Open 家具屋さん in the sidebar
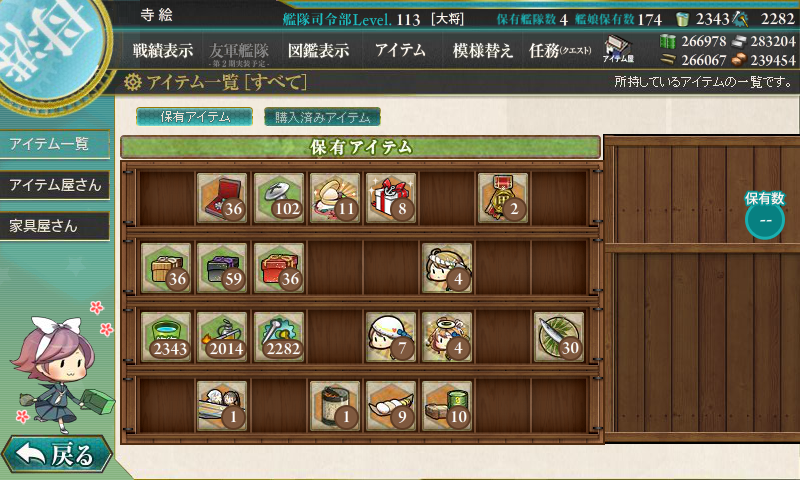This screenshot has height=480, width=800. (x=55, y=226)
